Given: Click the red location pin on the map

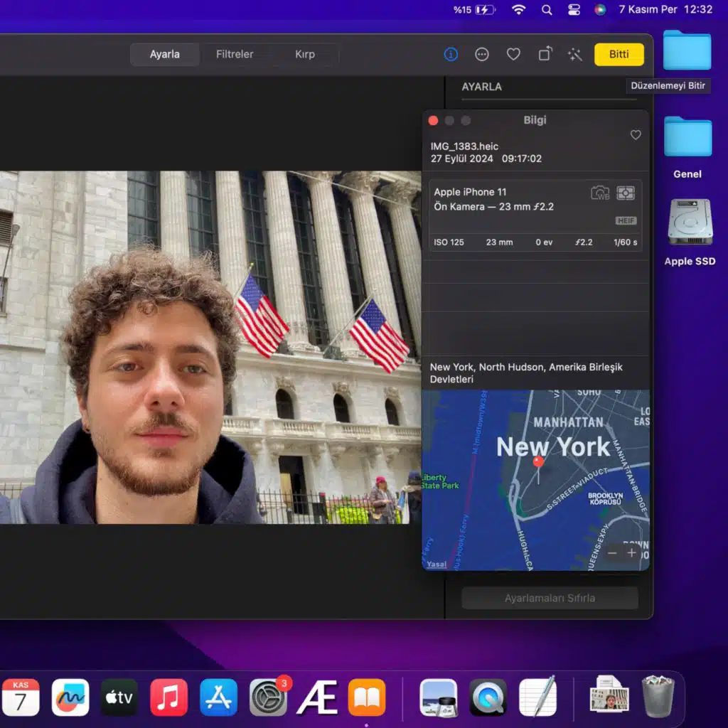Looking at the screenshot, I should (x=538, y=463).
